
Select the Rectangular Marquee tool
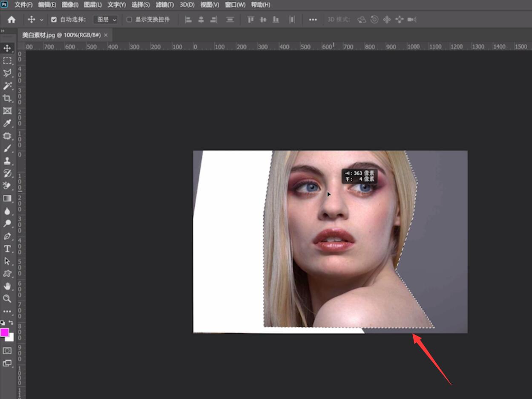(7, 61)
